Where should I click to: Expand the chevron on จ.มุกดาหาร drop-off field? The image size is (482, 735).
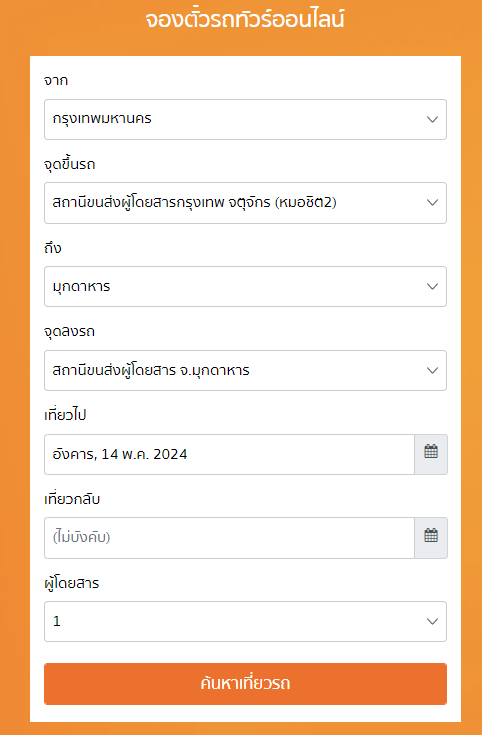pos(432,370)
